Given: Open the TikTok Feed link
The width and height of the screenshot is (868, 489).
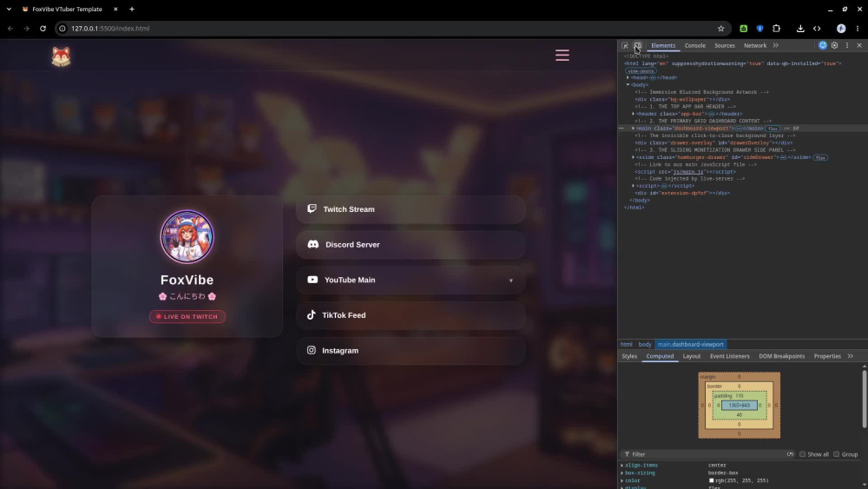Looking at the screenshot, I should point(411,315).
